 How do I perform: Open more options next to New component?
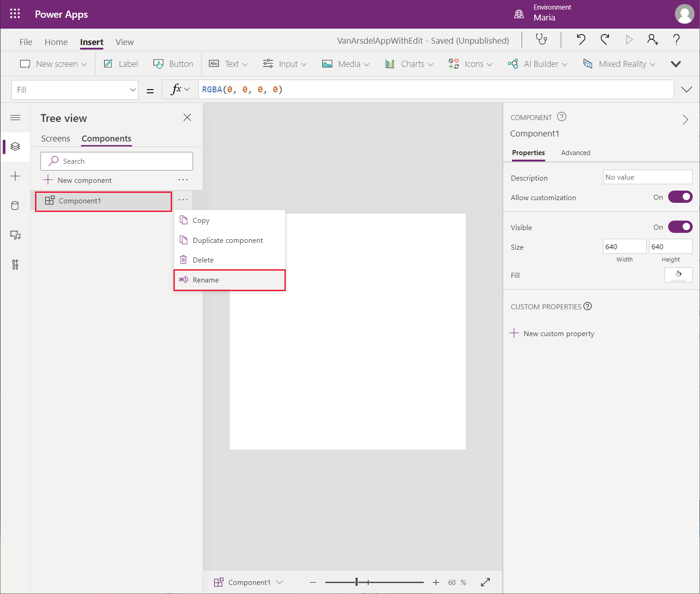pos(183,180)
